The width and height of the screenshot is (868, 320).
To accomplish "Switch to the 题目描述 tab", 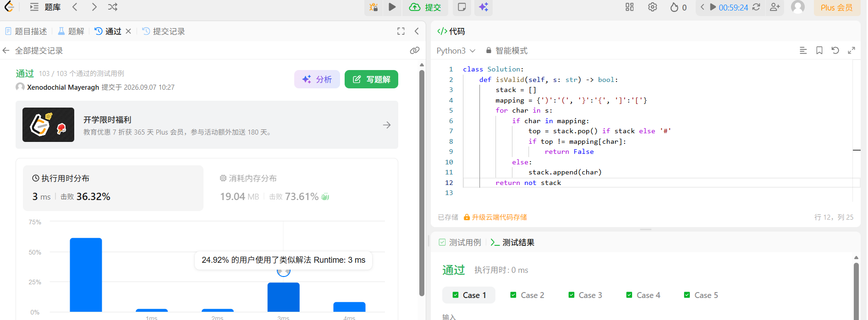I will point(26,31).
